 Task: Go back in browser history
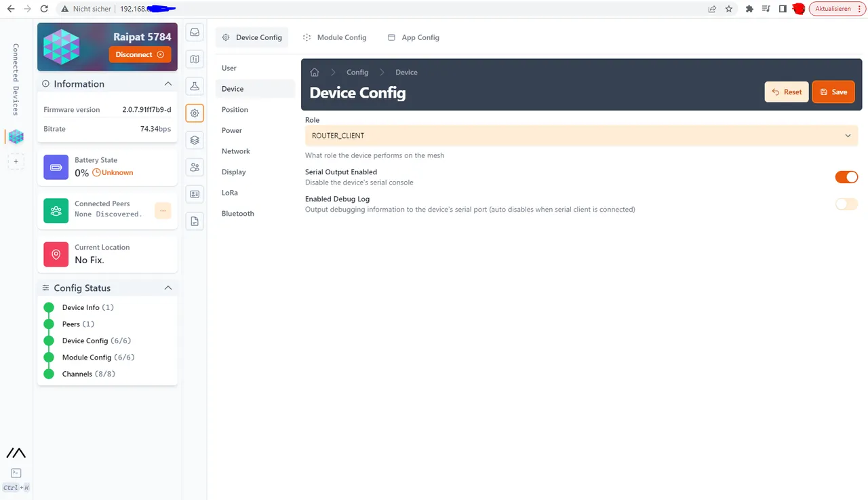[x=10, y=9]
